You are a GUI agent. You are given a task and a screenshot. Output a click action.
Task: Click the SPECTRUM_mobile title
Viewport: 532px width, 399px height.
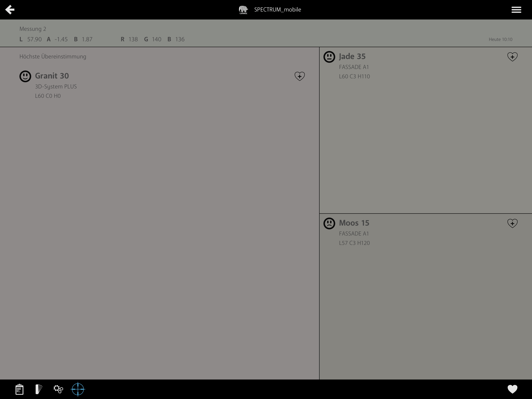coord(277,10)
